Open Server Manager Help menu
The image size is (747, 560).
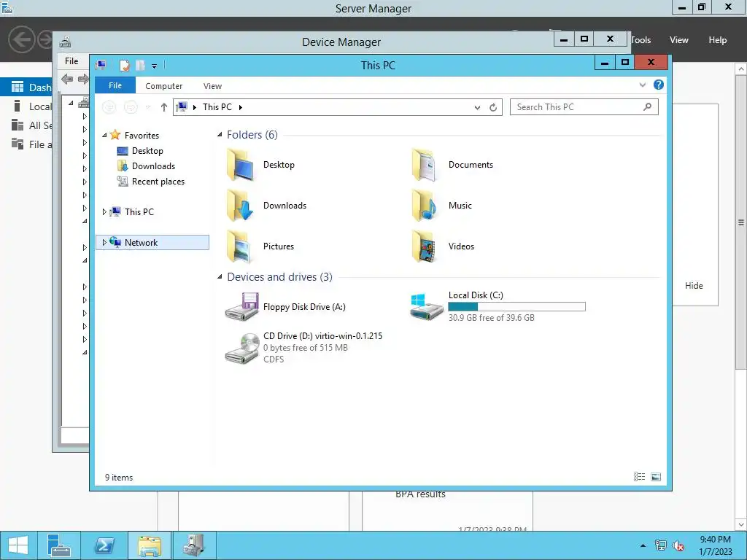point(718,40)
